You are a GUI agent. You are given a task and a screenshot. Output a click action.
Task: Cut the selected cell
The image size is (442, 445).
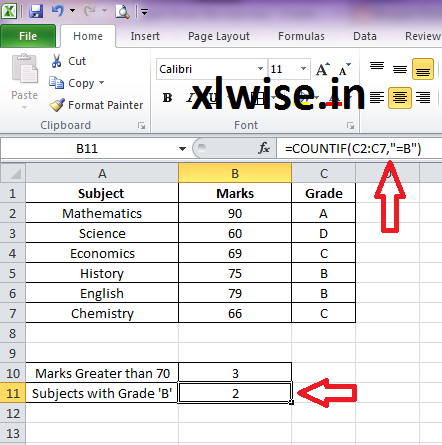coord(69,61)
